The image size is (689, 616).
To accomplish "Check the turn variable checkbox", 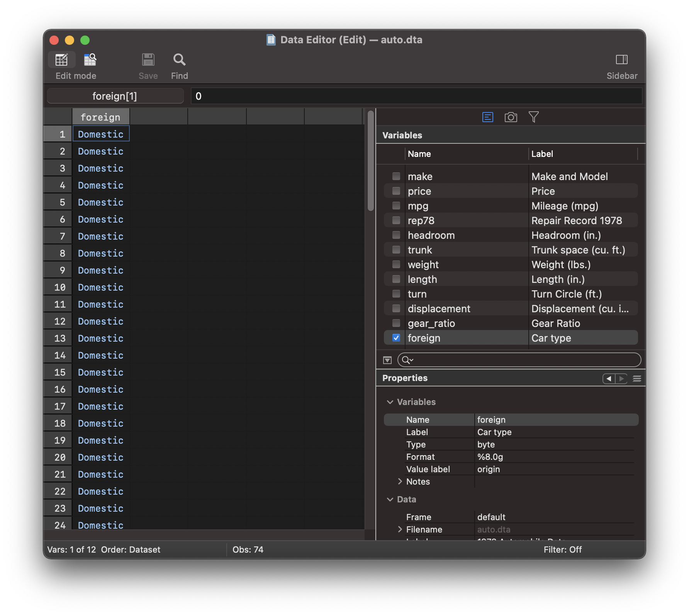I will 396,294.
